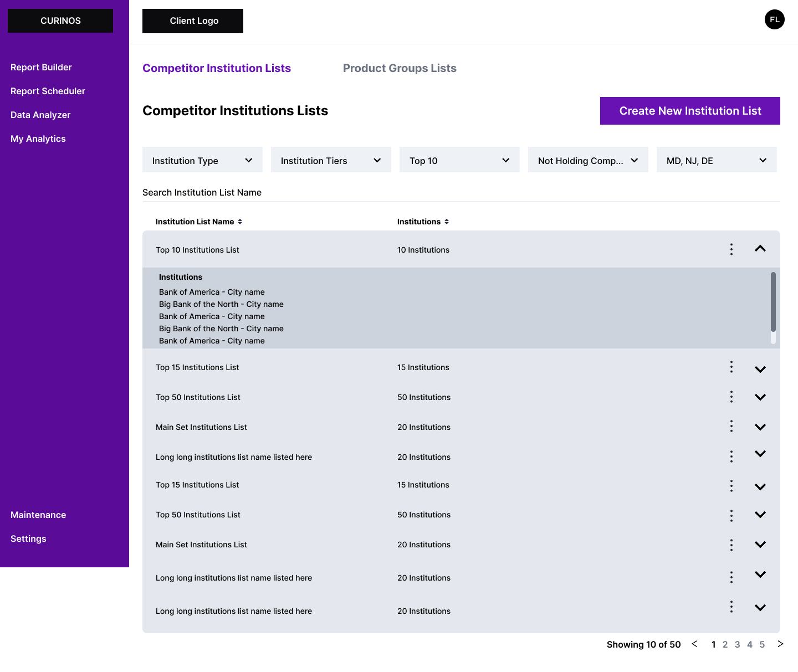Image resolution: width=798 pixels, height=672 pixels.
Task: Expand the second Main Set Institutions List row
Action: (760, 545)
